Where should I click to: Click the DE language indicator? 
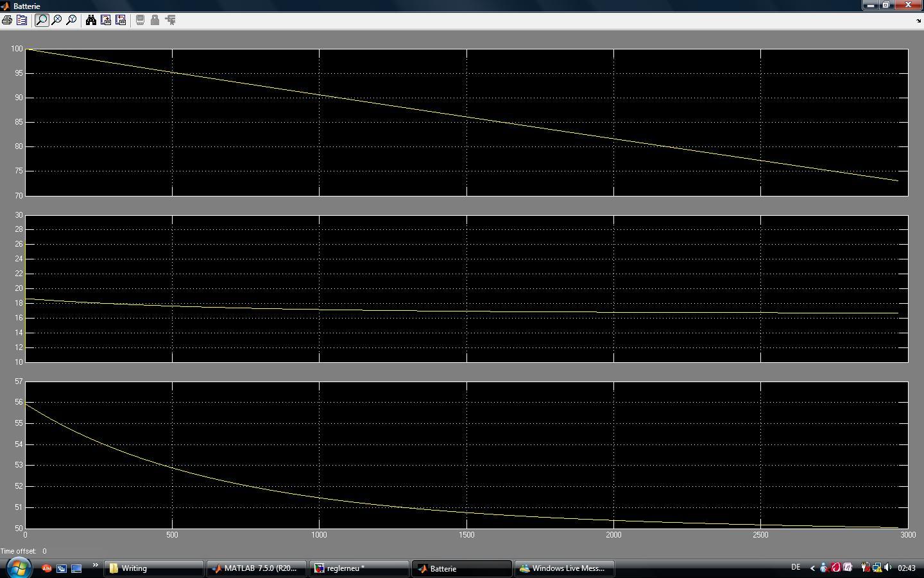[796, 567]
